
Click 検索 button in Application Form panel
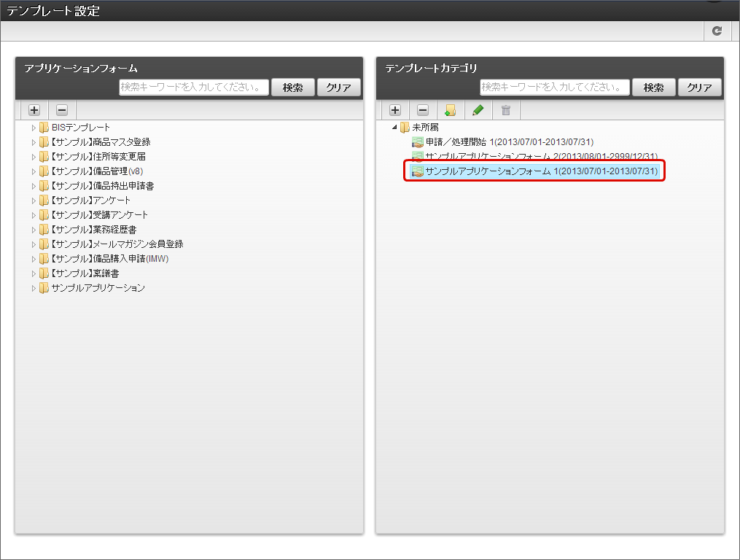click(293, 87)
